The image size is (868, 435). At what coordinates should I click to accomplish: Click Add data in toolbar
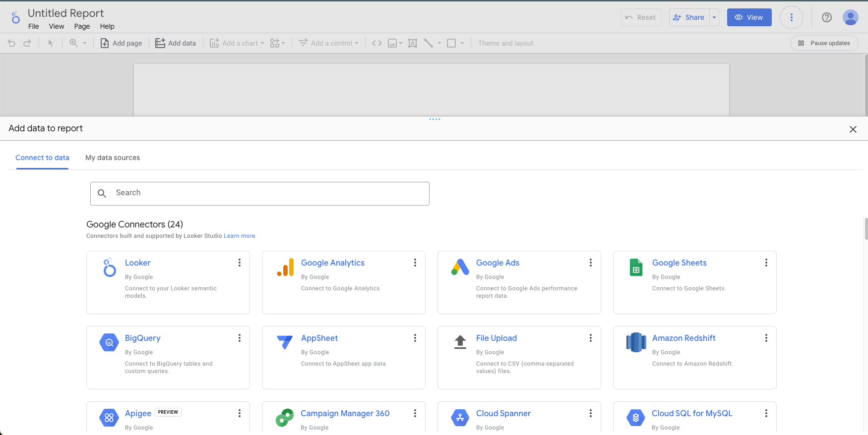(176, 43)
